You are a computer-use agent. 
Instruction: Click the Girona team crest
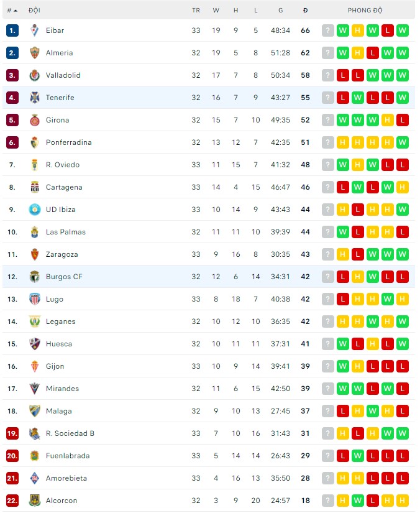tap(34, 120)
